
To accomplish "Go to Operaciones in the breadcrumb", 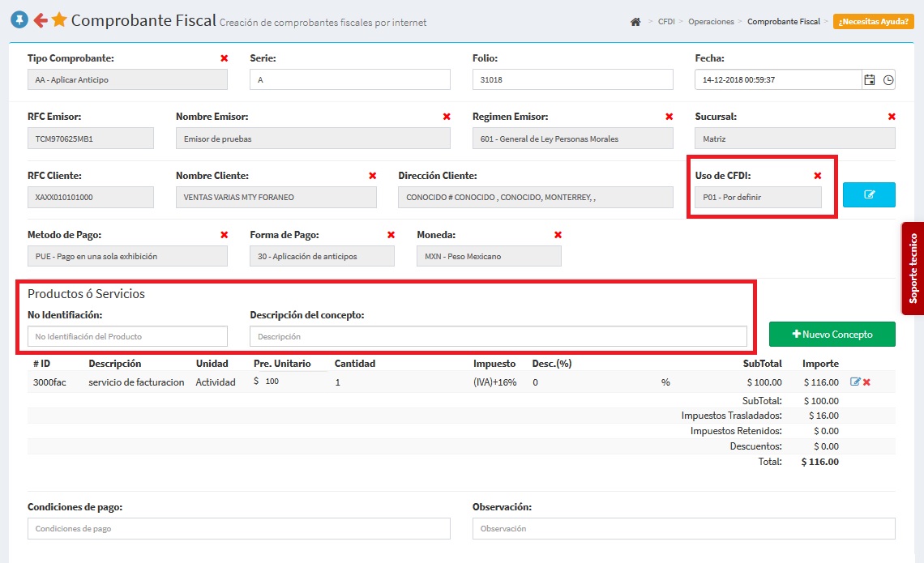I will coord(711,22).
